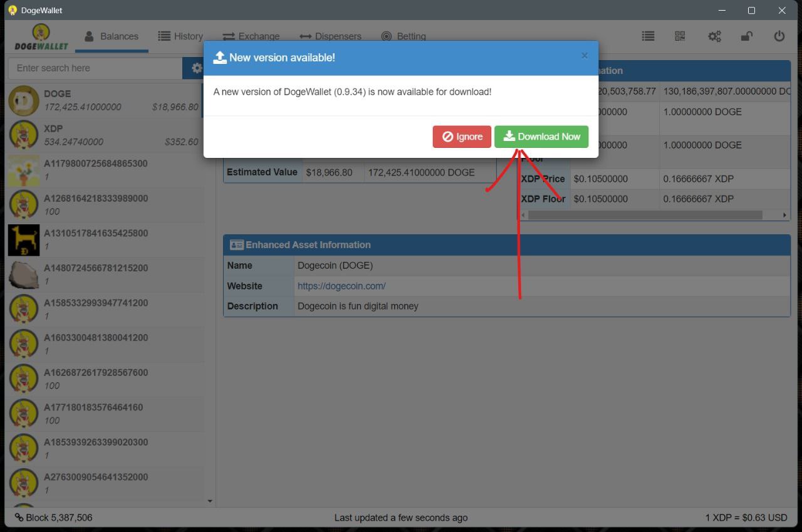The image size is (802, 532).
Task: Select asset A1853939263399020300
Action: pyautogui.click(x=106, y=448)
